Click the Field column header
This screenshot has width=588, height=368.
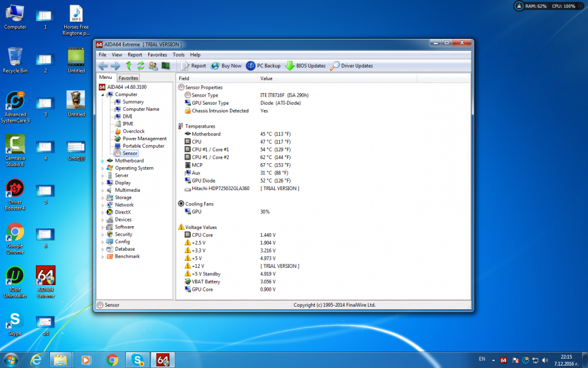click(217, 78)
